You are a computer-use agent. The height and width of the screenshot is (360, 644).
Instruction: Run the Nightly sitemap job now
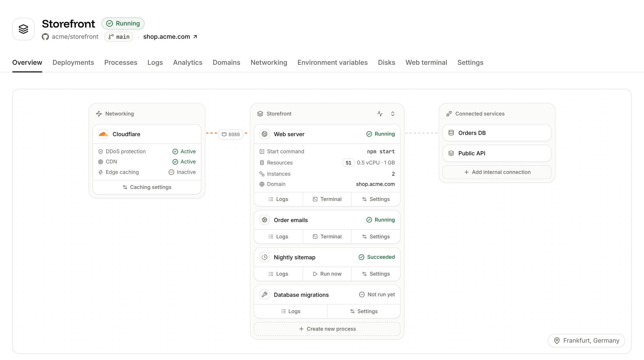[x=327, y=274]
